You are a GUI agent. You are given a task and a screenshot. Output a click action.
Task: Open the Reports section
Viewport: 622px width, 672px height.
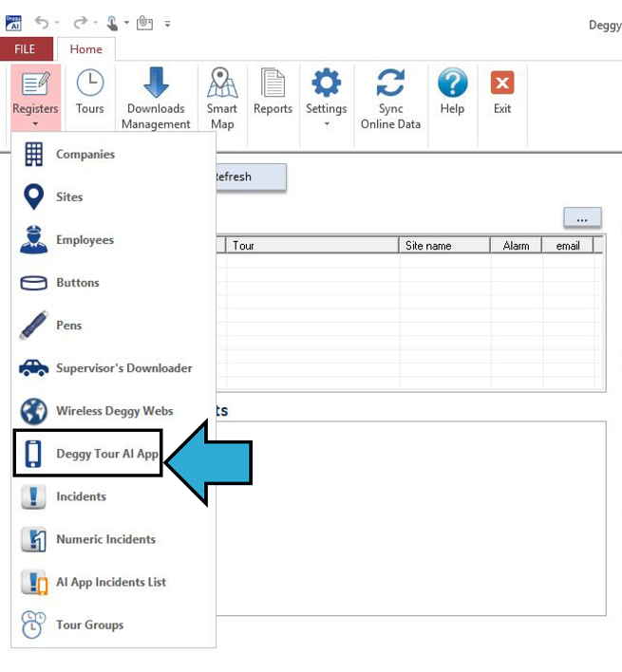[x=273, y=92]
